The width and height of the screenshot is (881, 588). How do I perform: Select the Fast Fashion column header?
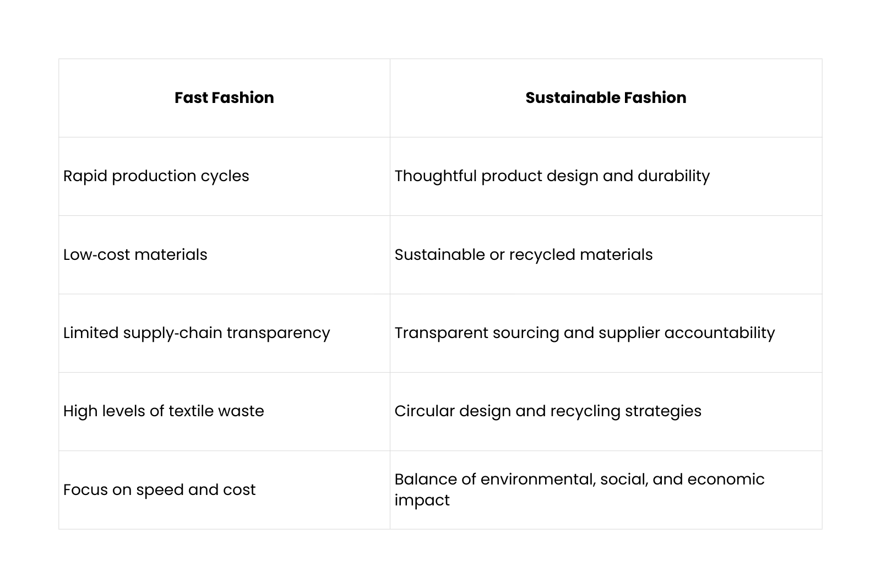[x=224, y=98]
